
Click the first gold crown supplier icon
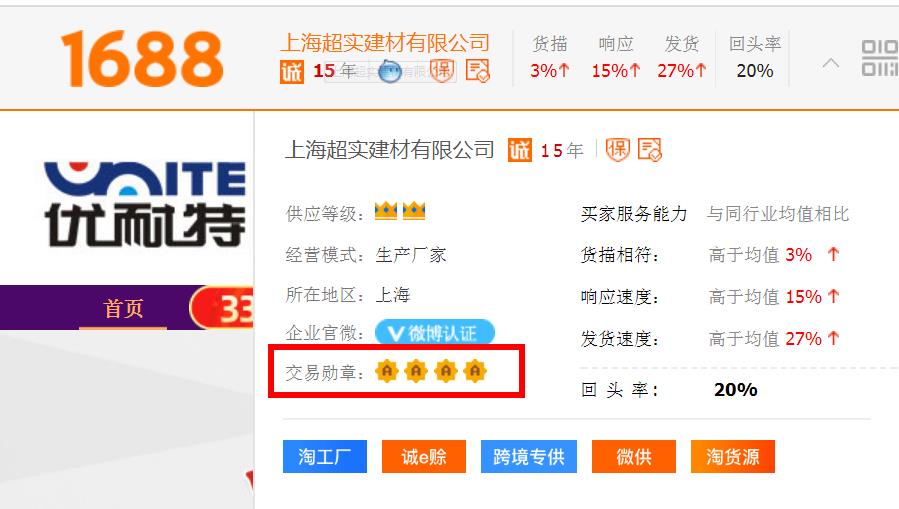tap(386, 211)
